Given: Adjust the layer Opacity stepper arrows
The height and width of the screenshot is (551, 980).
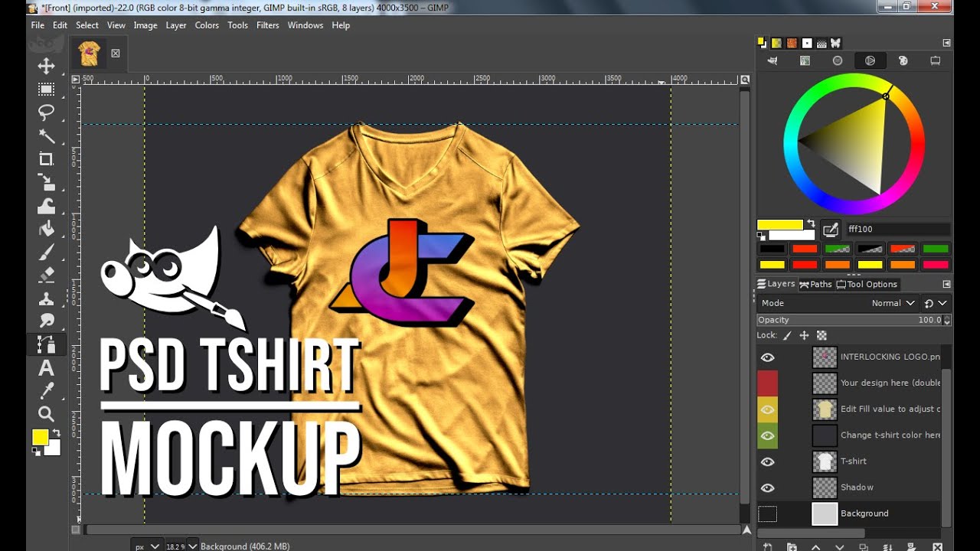Looking at the screenshot, I should click(947, 320).
